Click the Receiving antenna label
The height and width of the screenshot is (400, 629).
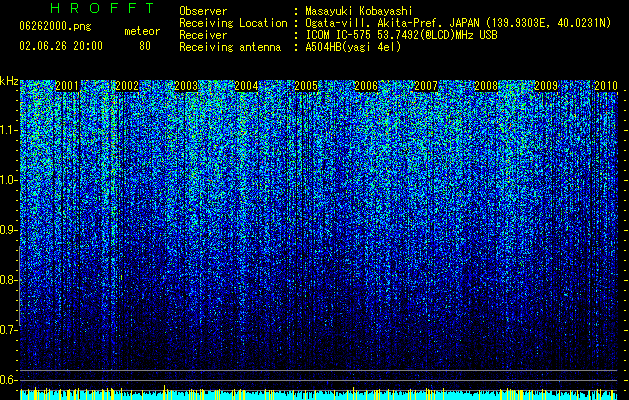(230, 47)
